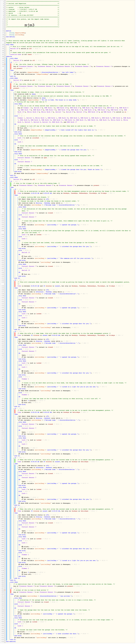Click the speech-bubble icon for PUSH notification on line 34

click(15, 74)
